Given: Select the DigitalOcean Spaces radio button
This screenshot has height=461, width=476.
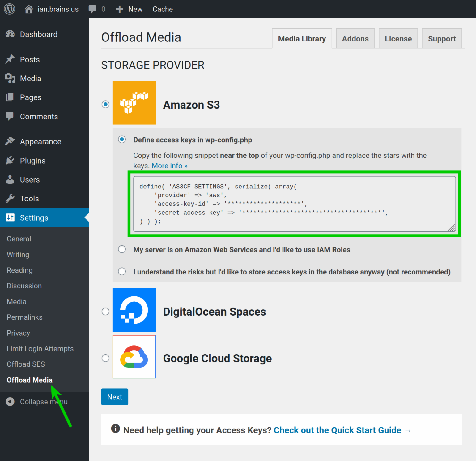Looking at the screenshot, I should (x=106, y=312).
